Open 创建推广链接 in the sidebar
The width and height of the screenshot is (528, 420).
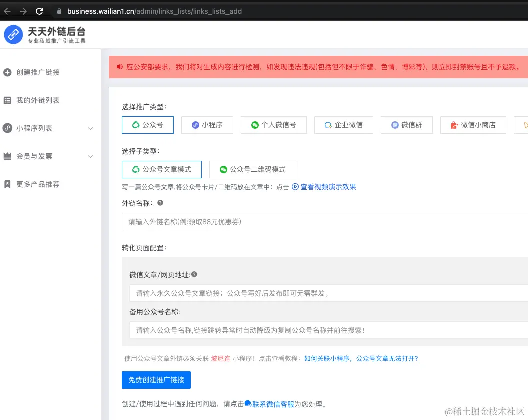[x=38, y=72]
